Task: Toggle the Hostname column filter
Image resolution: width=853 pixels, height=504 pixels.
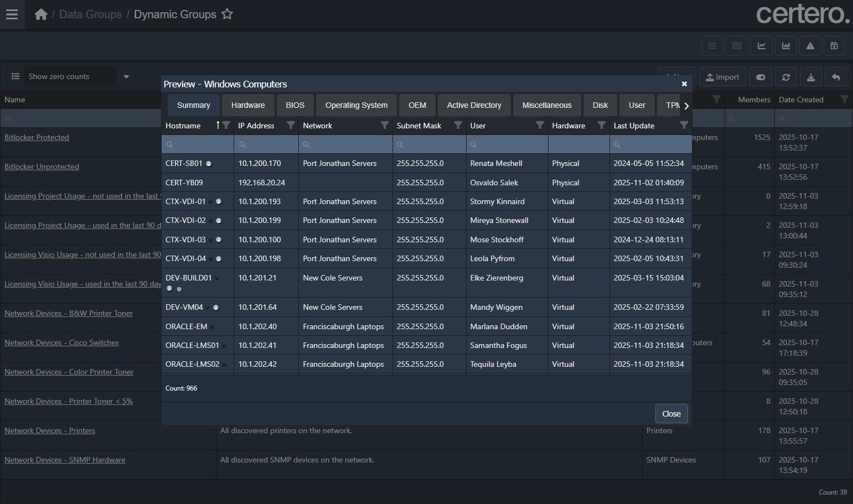Action: 226,126
